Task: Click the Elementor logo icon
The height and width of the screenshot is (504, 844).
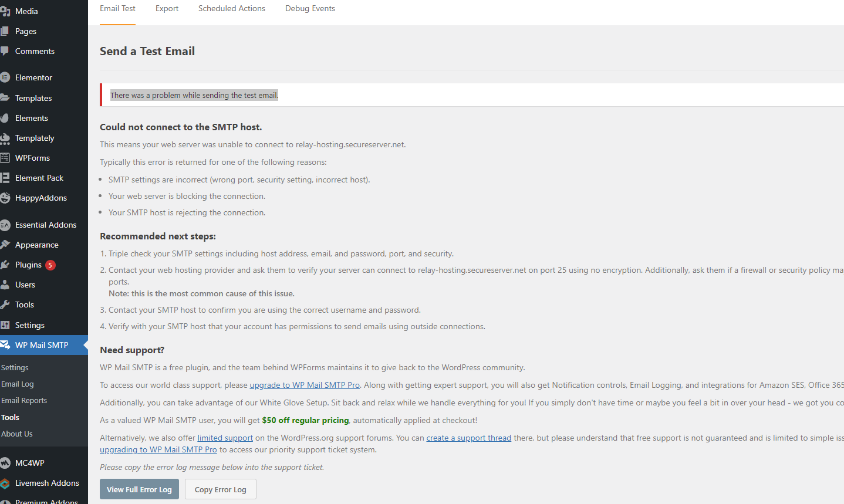Action: (x=5, y=77)
